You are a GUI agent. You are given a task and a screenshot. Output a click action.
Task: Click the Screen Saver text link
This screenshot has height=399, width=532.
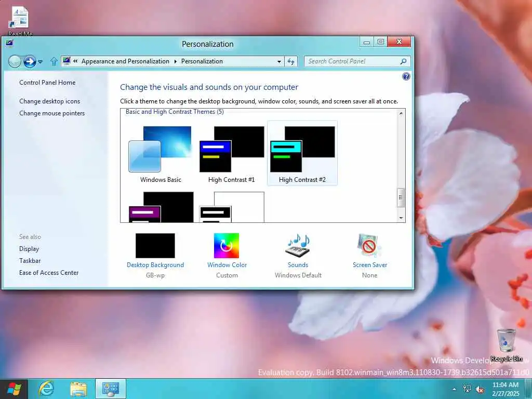click(370, 264)
